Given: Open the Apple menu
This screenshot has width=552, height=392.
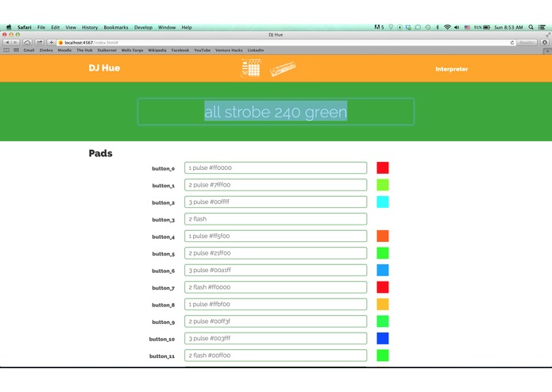Looking at the screenshot, I should point(9,27).
